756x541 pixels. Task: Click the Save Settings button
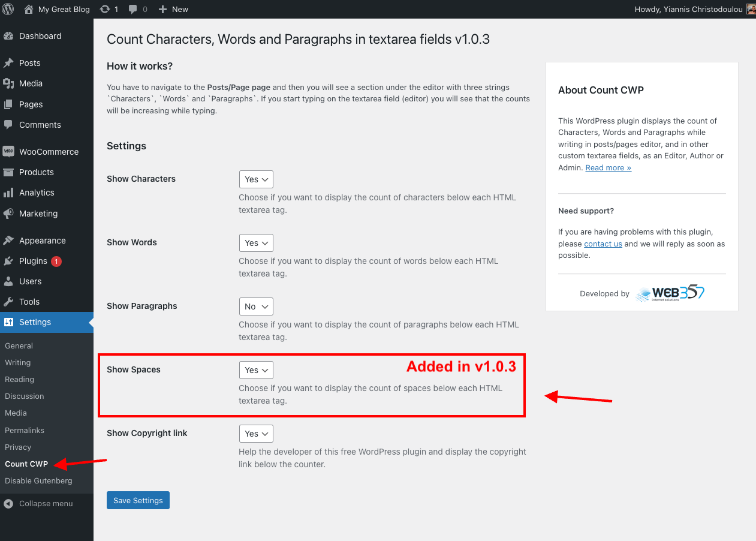coord(138,500)
